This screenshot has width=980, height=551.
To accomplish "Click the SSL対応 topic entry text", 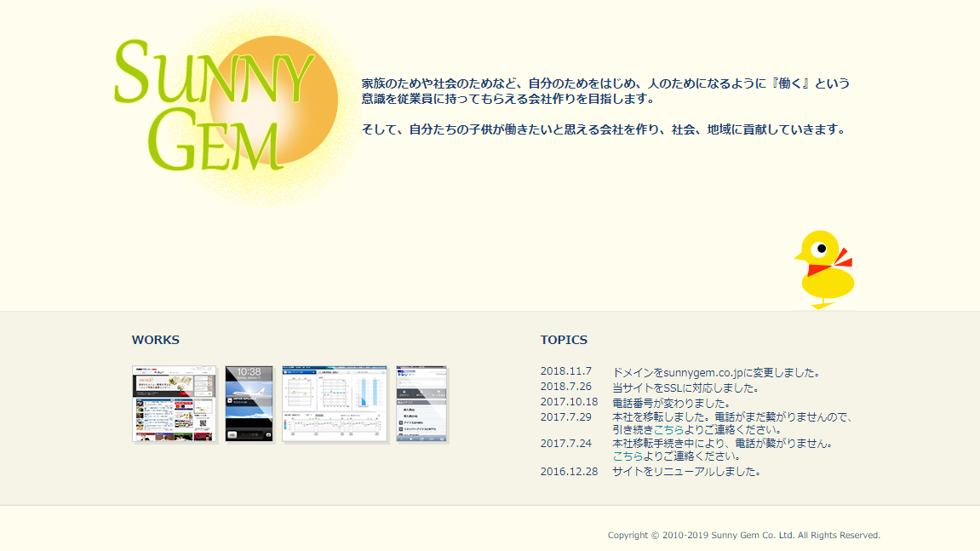I will coord(685,387).
